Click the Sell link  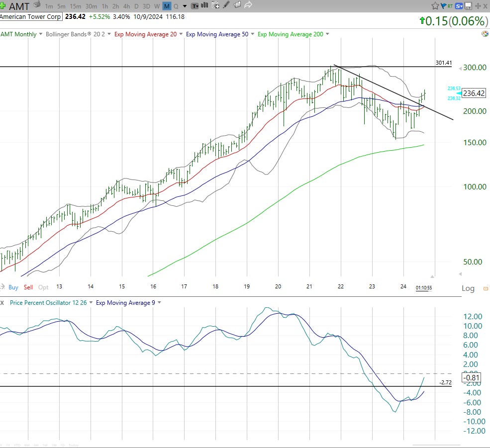[28, 287]
